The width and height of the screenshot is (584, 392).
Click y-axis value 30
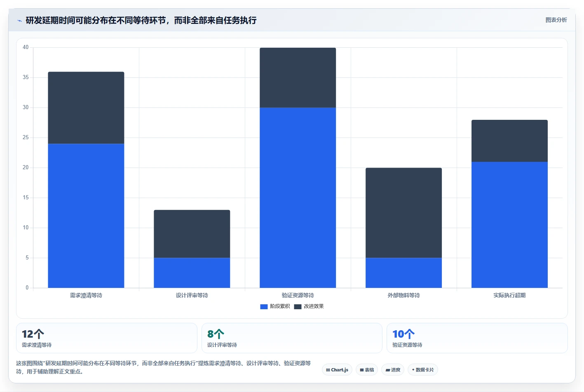[x=26, y=107]
